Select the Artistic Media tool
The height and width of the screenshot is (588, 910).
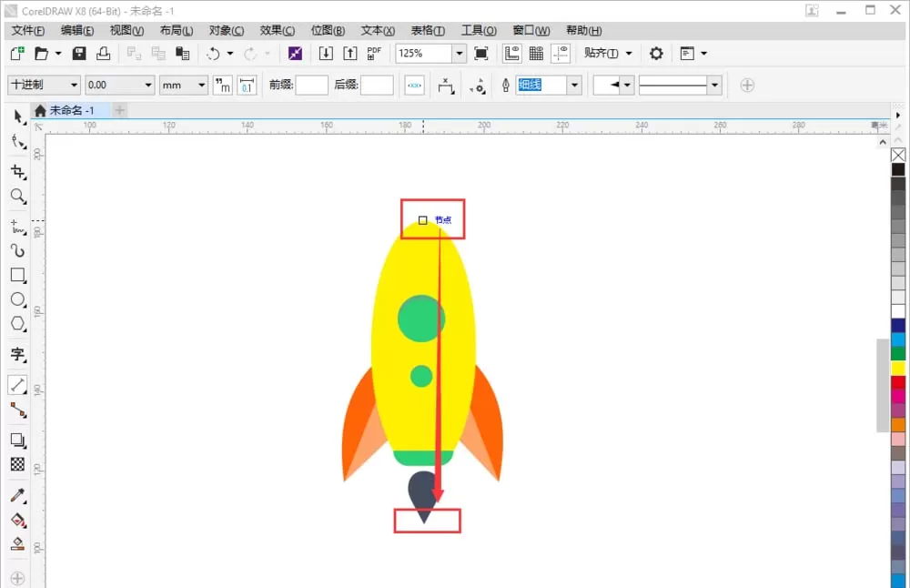[18, 250]
